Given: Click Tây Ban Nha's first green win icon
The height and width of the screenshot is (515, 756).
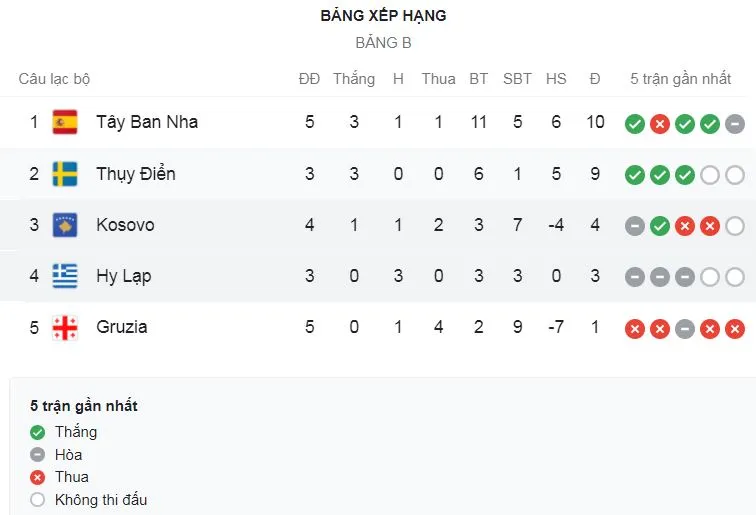Looking at the screenshot, I should click(x=634, y=124).
